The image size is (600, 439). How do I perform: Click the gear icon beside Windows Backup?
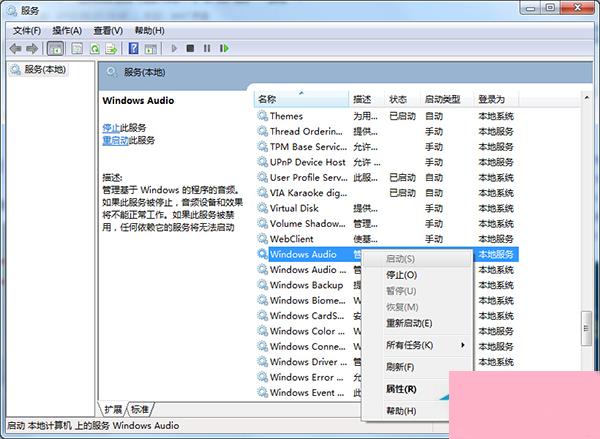click(x=262, y=285)
